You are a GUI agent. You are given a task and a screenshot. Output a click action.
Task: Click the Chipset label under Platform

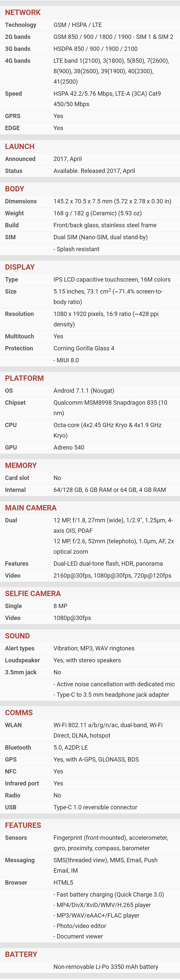[15, 403]
